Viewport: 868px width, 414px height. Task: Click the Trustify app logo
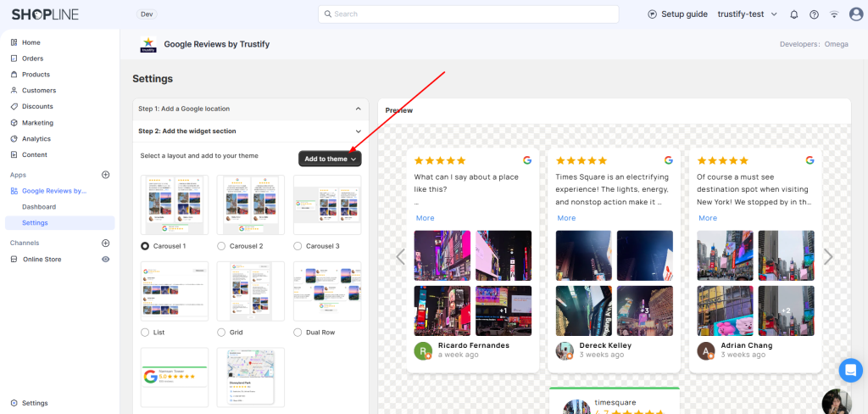tap(148, 44)
